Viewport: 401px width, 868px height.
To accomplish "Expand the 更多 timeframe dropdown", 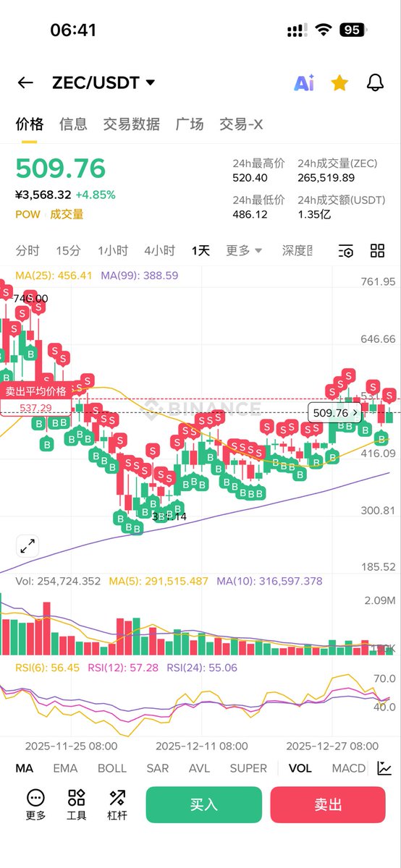I will point(244,251).
